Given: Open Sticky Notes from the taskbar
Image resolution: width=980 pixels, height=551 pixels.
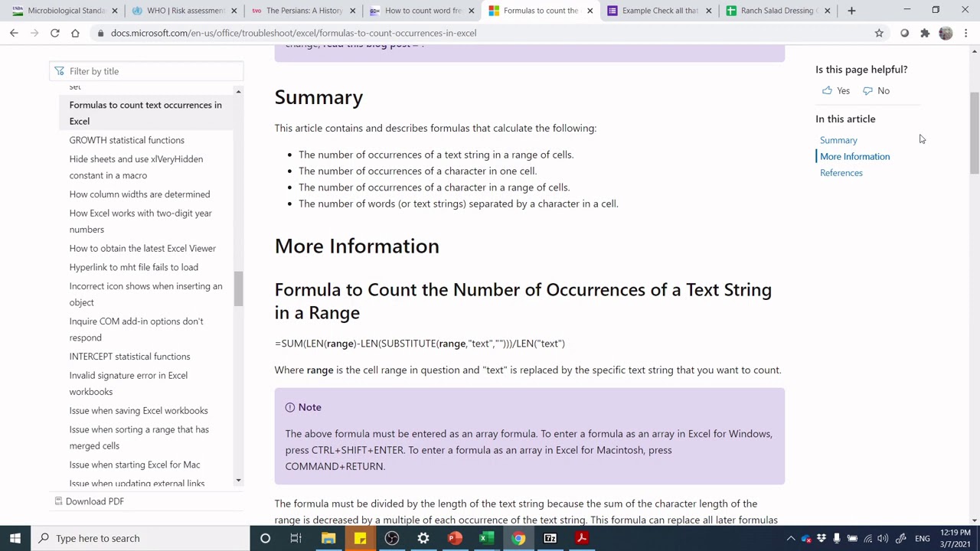Looking at the screenshot, I should coord(360,538).
